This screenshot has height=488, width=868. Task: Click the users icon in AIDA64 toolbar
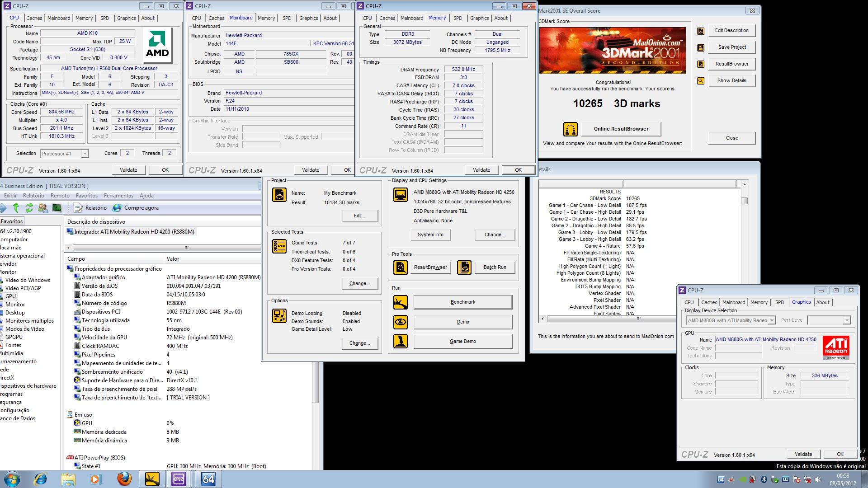(x=43, y=208)
